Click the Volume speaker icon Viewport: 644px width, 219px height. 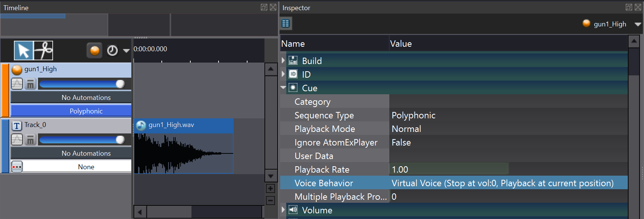tap(293, 210)
